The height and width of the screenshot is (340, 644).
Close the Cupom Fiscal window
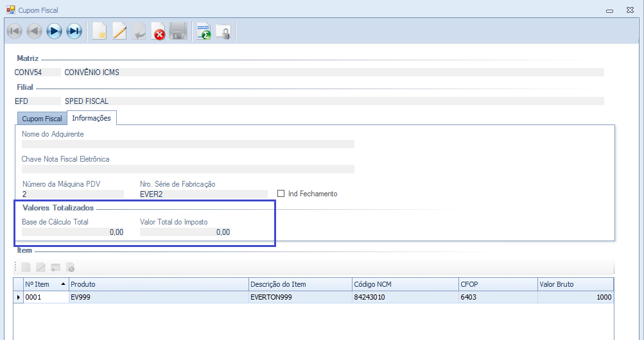pyautogui.click(x=630, y=10)
